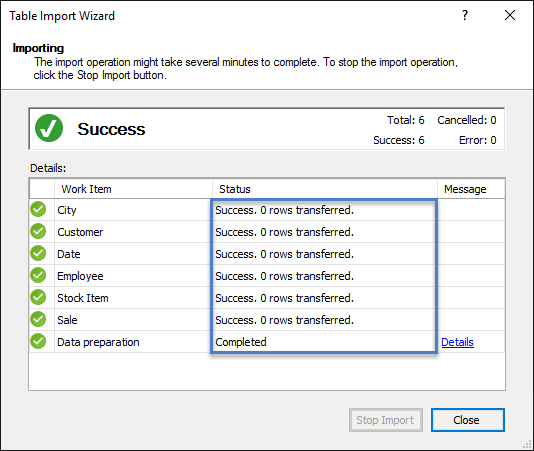The height and width of the screenshot is (451, 534).
Task: Click the Message column header
Action: click(x=471, y=189)
